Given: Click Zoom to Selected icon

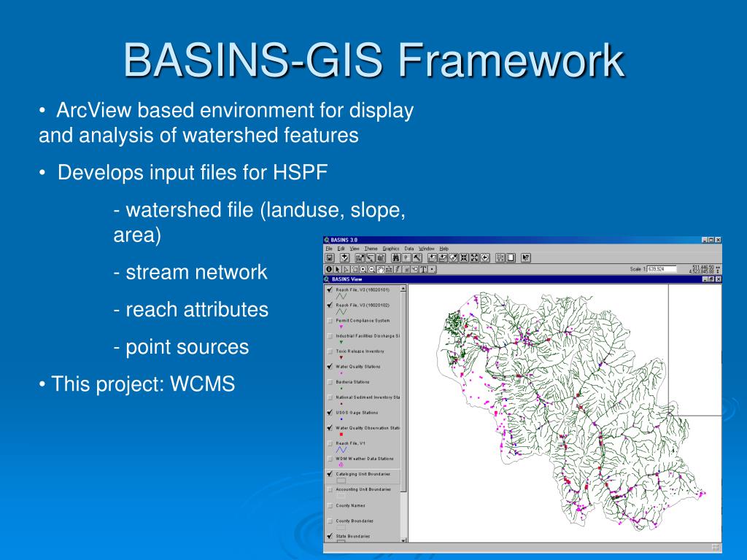Looking at the screenshot, I should pos(453,257).
